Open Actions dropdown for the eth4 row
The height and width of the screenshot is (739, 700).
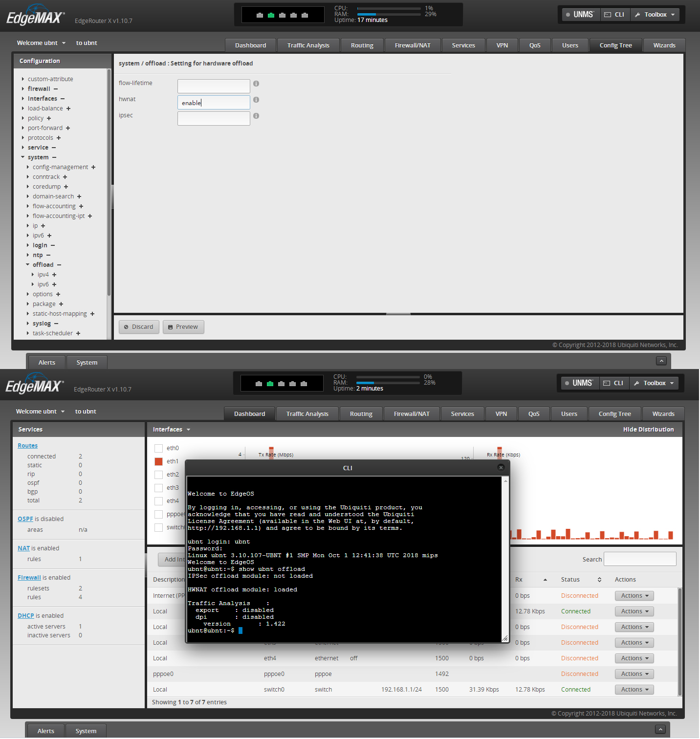point(634,658)
